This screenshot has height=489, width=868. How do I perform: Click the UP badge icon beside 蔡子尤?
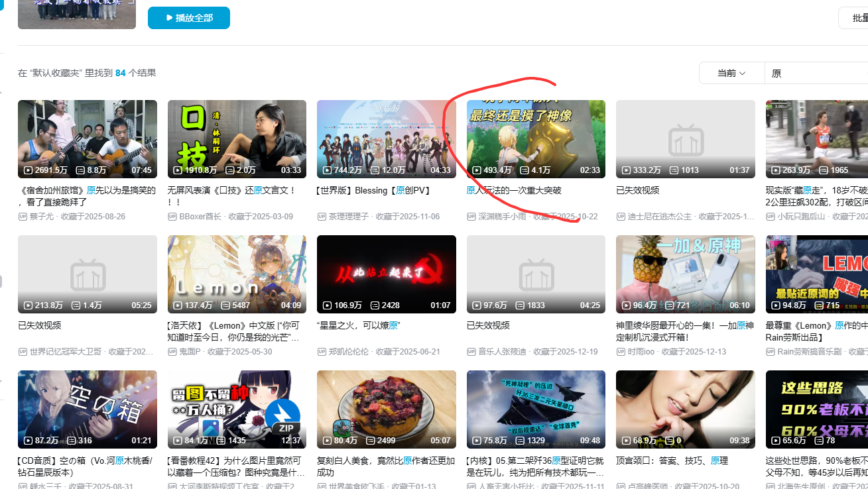point(23,217)
